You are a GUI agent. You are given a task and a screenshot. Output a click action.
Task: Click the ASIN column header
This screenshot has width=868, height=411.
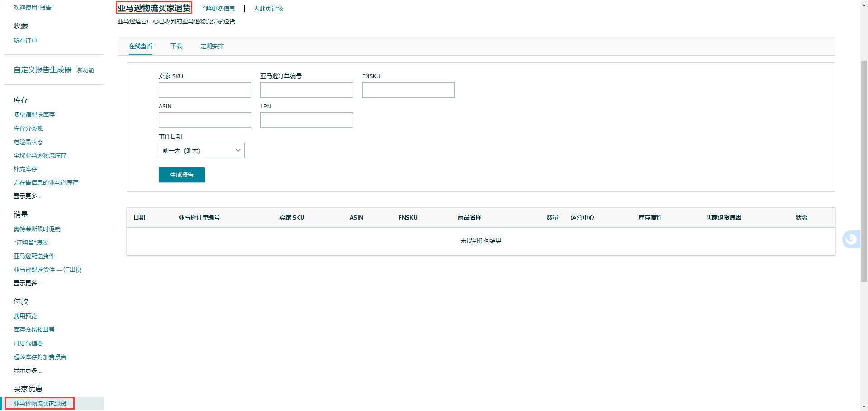click(x=356, y=217)
